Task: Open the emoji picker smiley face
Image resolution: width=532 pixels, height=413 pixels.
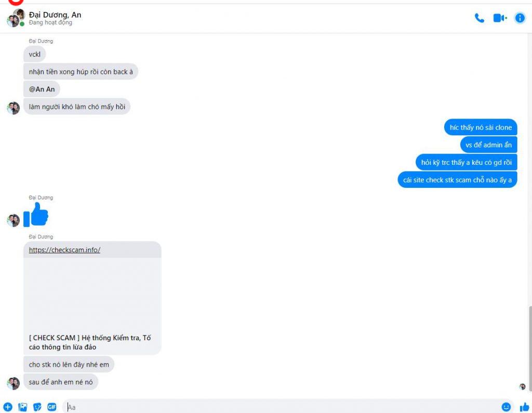Action: pyautogui.click(x=506, y=407)
